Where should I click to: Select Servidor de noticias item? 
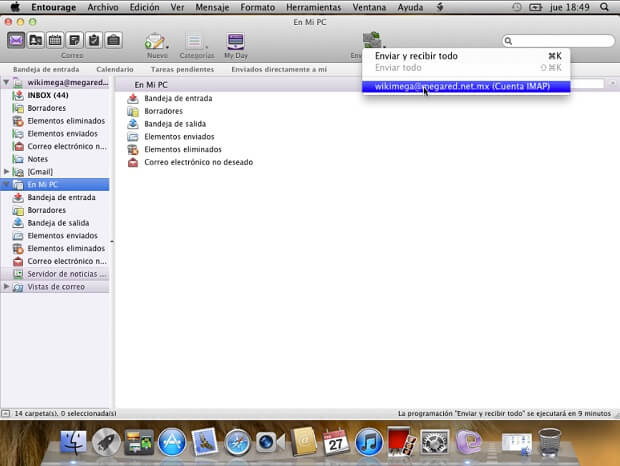55,274
